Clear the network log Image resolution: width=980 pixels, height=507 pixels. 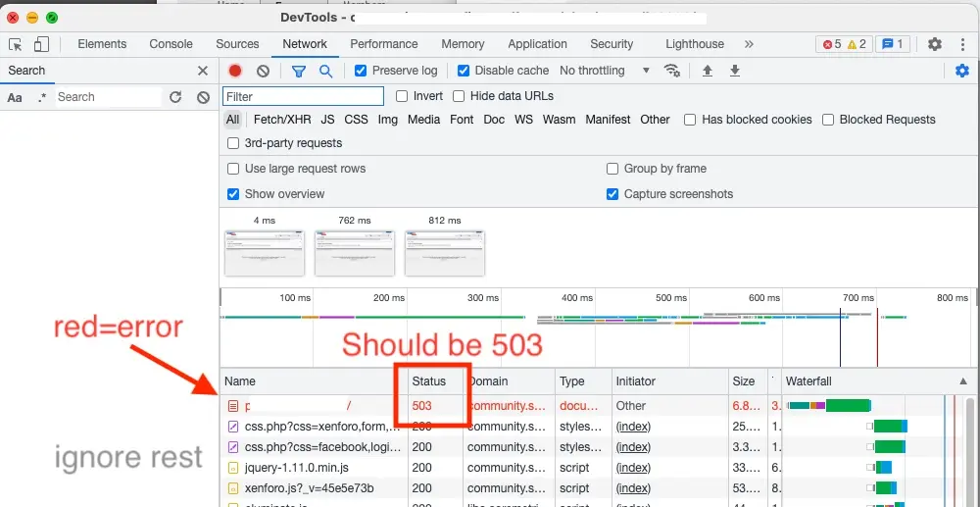pos(263,71)
